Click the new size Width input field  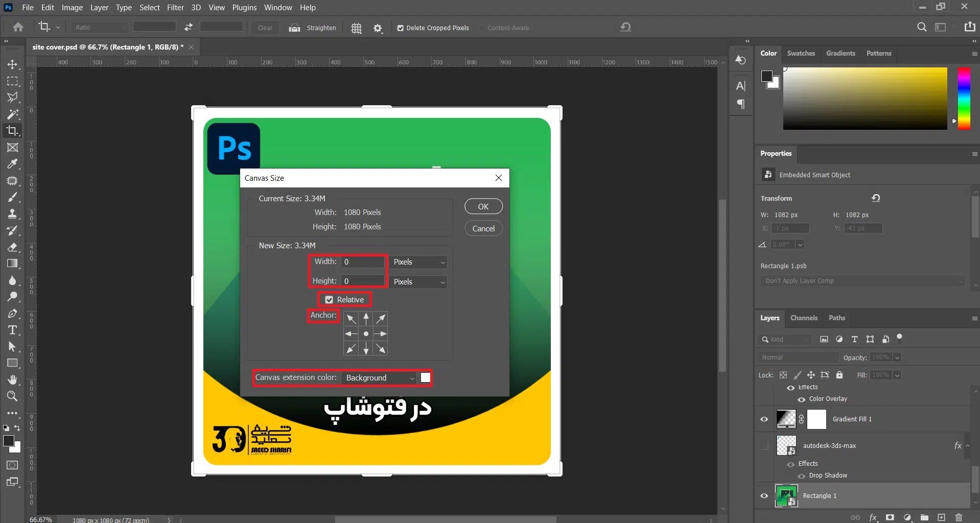pyautogui.click(x=363, y=262)
